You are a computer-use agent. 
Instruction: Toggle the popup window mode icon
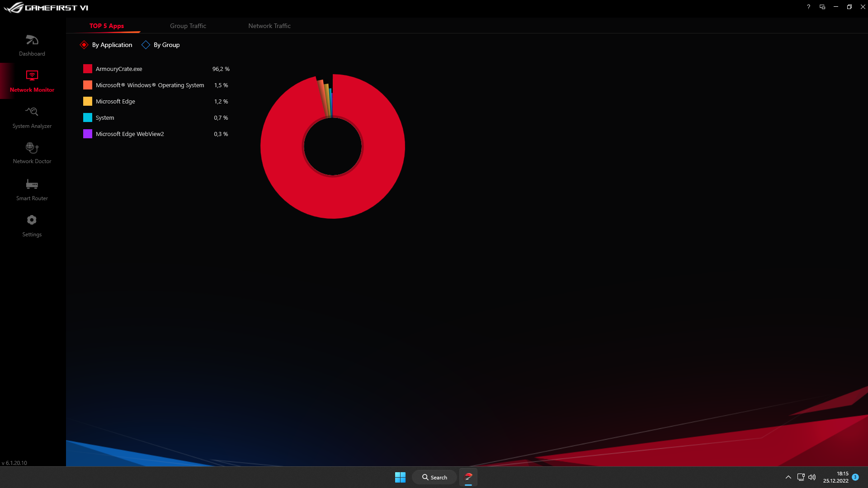coord(823,7)
